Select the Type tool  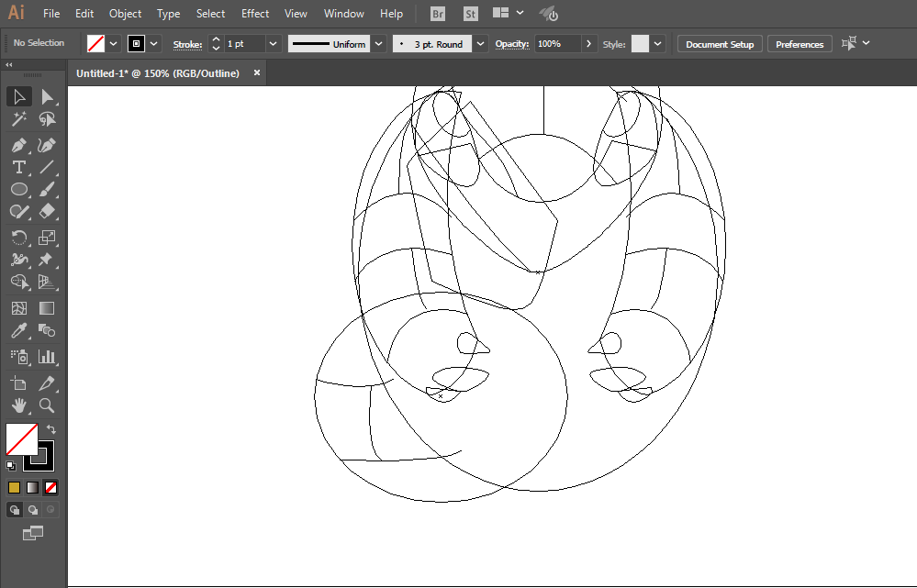pos(18,167)
